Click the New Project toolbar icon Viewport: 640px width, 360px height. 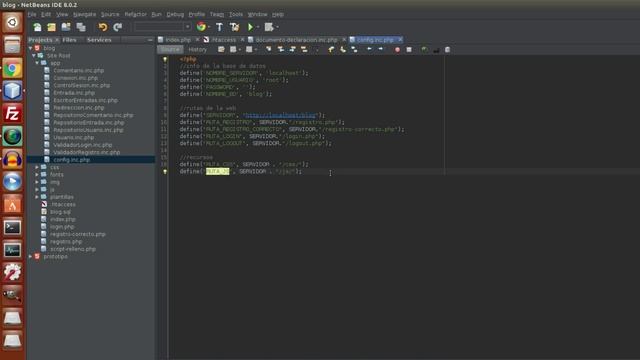[51, 27]
